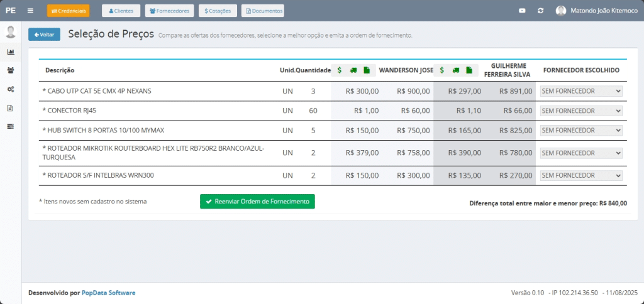Click the R$ 900,00 total cell
The height and width of the screenshot is (304, 644).
pos(414,91)
